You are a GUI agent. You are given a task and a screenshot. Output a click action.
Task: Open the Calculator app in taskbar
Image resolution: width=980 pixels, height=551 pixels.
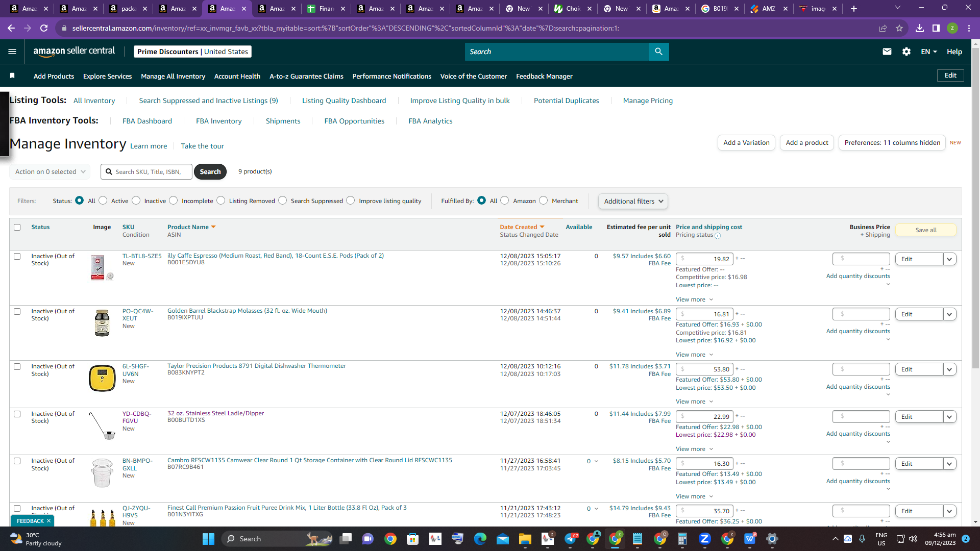tap(682, 539)
